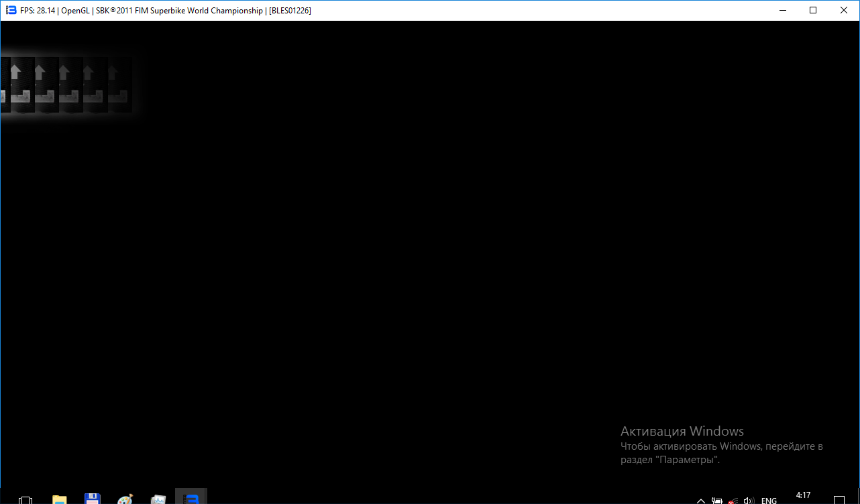Launch the blue floppy disk taskbar app

(93, 499)
